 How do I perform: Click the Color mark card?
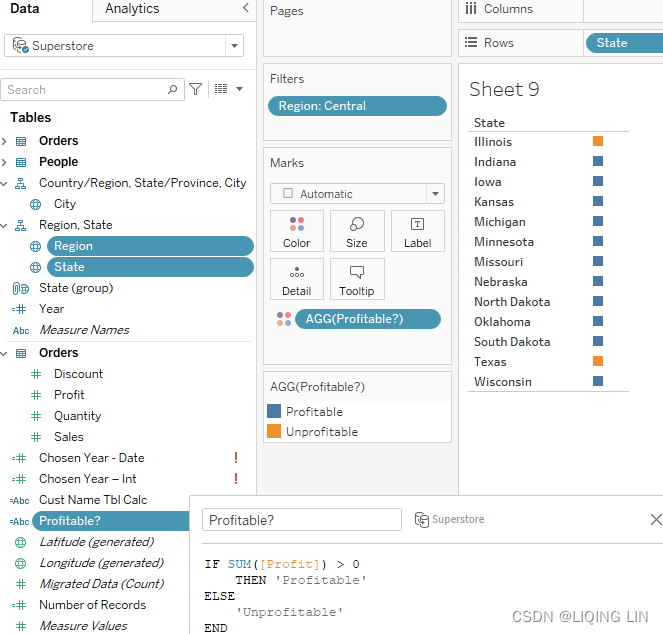pos(296,231)
